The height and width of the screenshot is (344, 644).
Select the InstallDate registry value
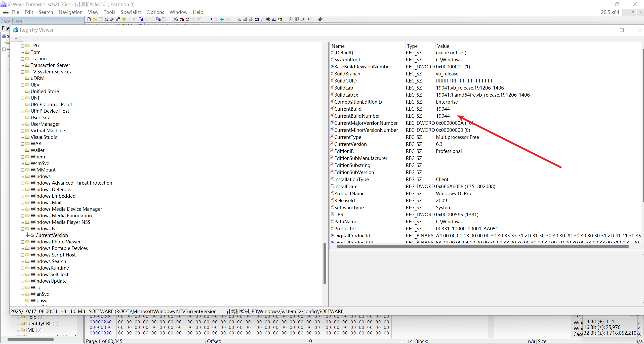tap(346, 186)
